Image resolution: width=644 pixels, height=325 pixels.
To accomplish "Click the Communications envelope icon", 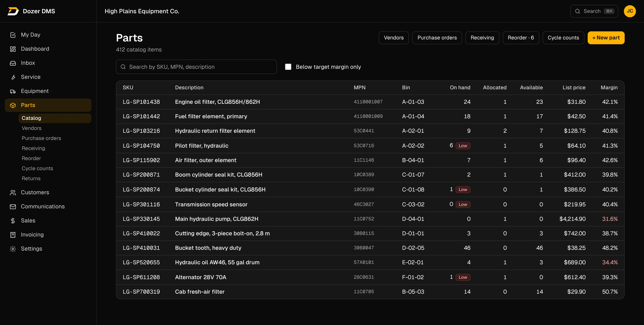I will 13,207.
